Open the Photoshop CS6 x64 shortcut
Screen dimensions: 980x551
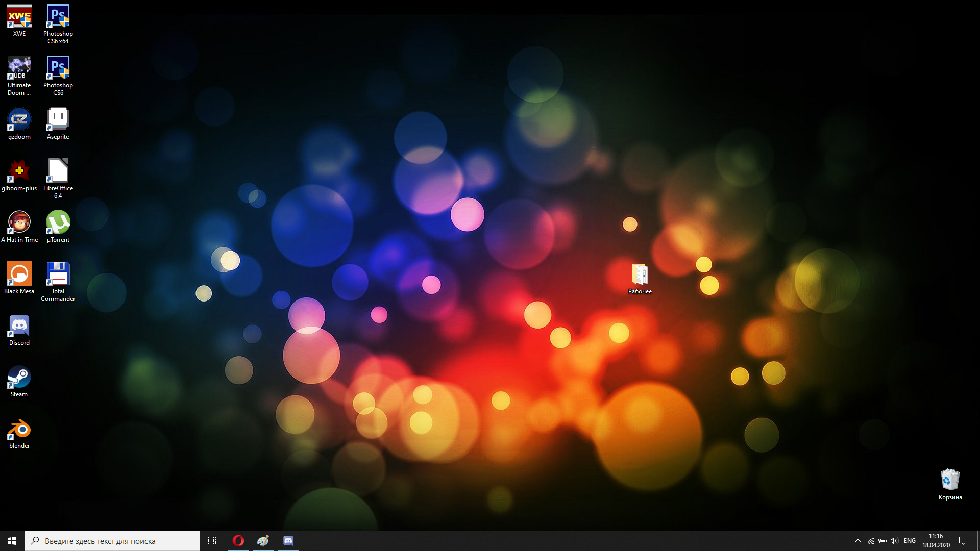click(x=58, y=24)
